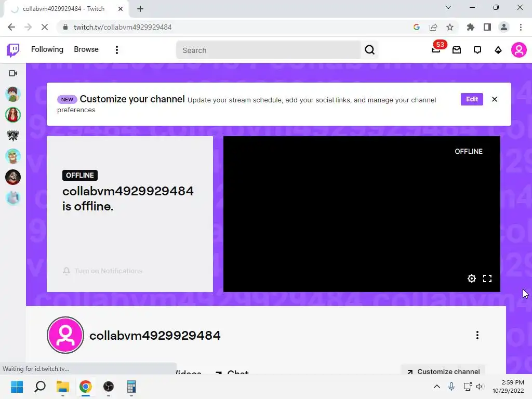Open the Twitch home logo
The height and width of the screenshot is (399, 532).
13,50
